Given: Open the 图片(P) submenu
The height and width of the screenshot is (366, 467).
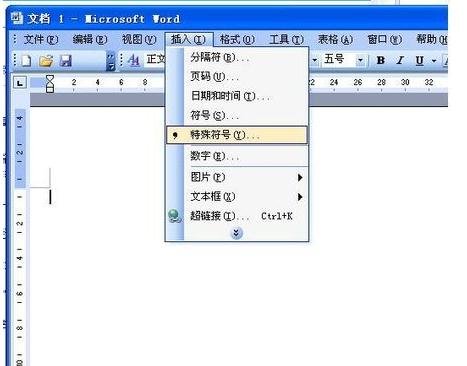Looking at the screenshot, I should point(237,177).
